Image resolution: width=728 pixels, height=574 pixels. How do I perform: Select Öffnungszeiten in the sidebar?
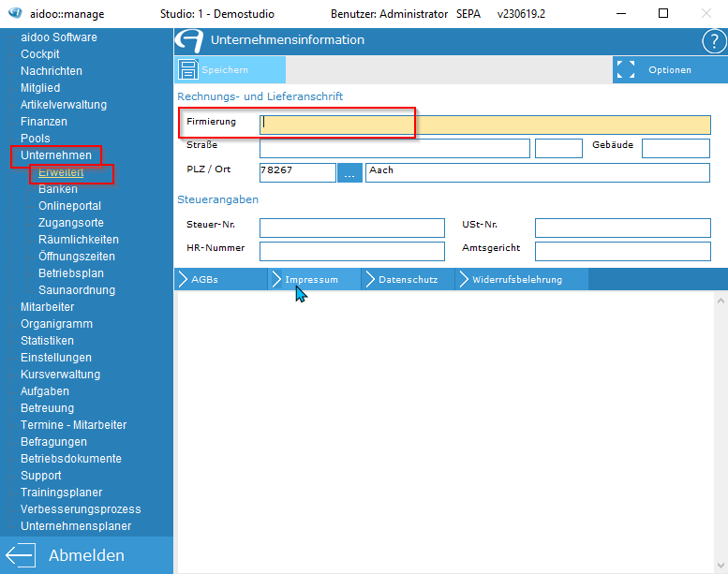(77, 257)
